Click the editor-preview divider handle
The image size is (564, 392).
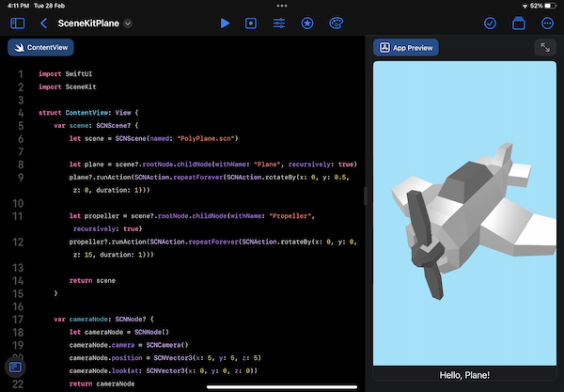tap(366, 196)
